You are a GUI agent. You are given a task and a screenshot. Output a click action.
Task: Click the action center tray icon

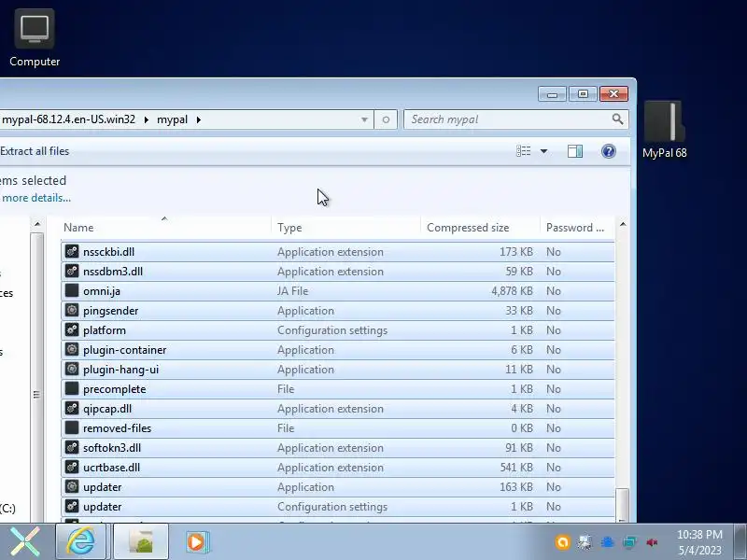[585, 542]
